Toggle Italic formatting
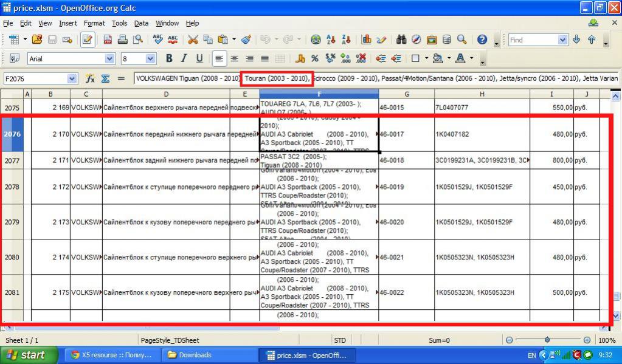The height and width of the screenshot is (364, 622). 184,59
